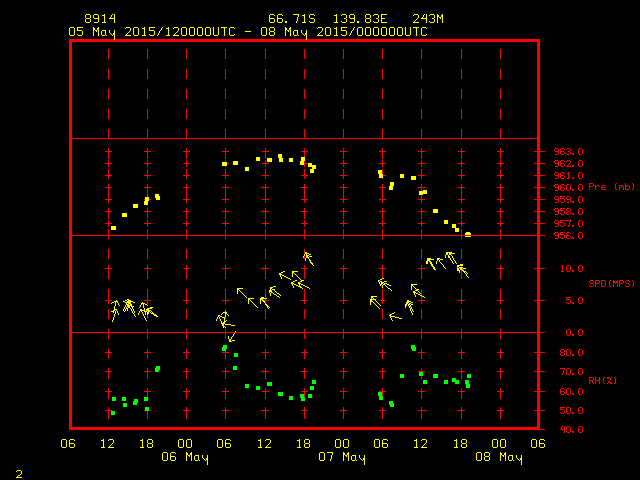Click the 0.0 wind speed axis value
The image size is (640, 480).
573,333
